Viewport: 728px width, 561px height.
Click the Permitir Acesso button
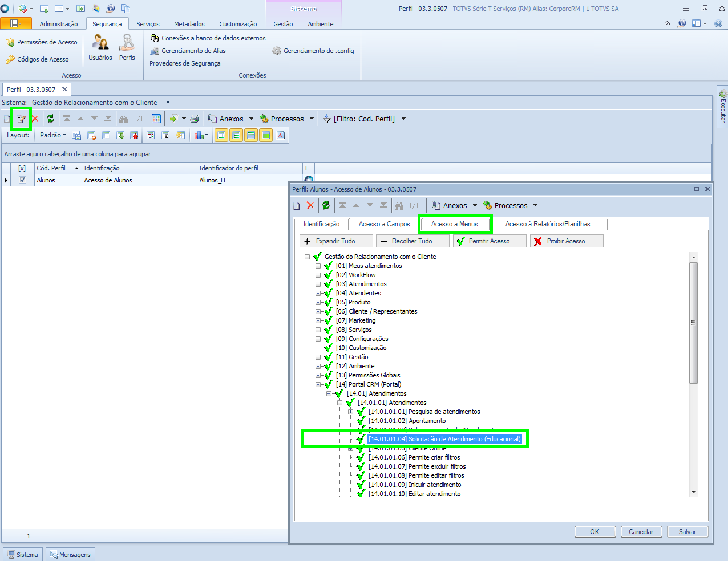tap(490, 241)
